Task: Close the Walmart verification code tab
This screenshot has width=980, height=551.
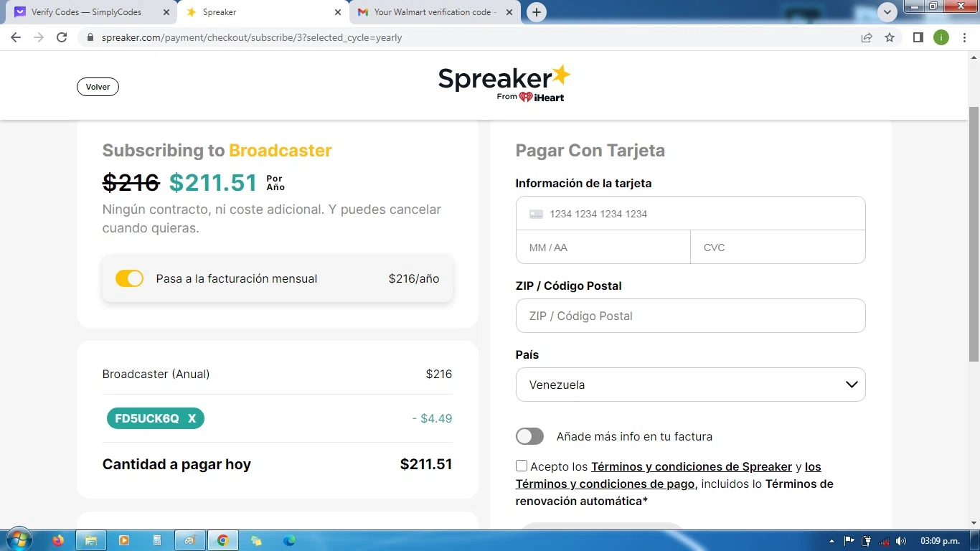Action: (510, 12)
